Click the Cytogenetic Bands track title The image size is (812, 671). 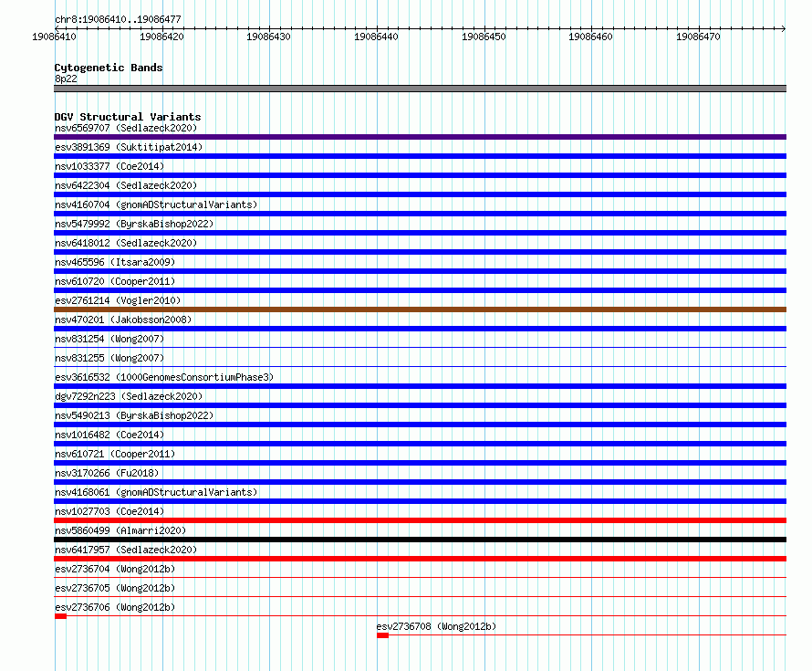click(109, 68)
